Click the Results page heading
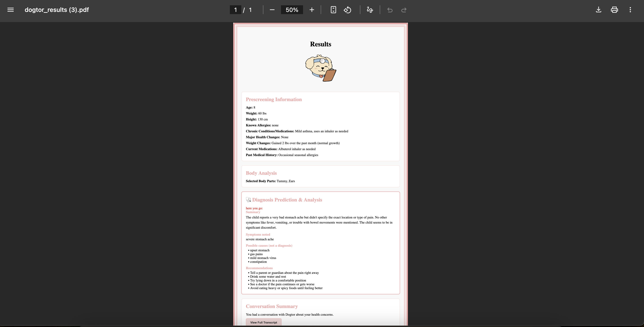Screen dimensions: 644x327 [320, 44]
